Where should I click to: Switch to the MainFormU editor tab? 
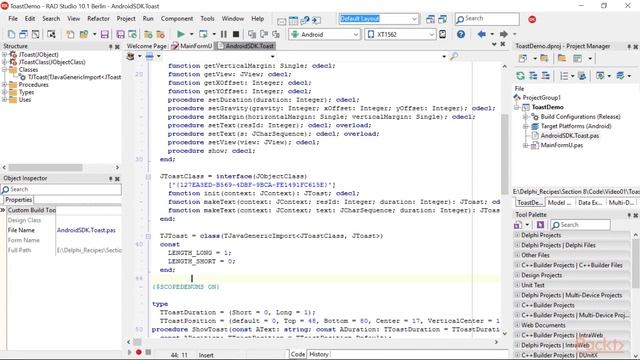tap(192, 46)
